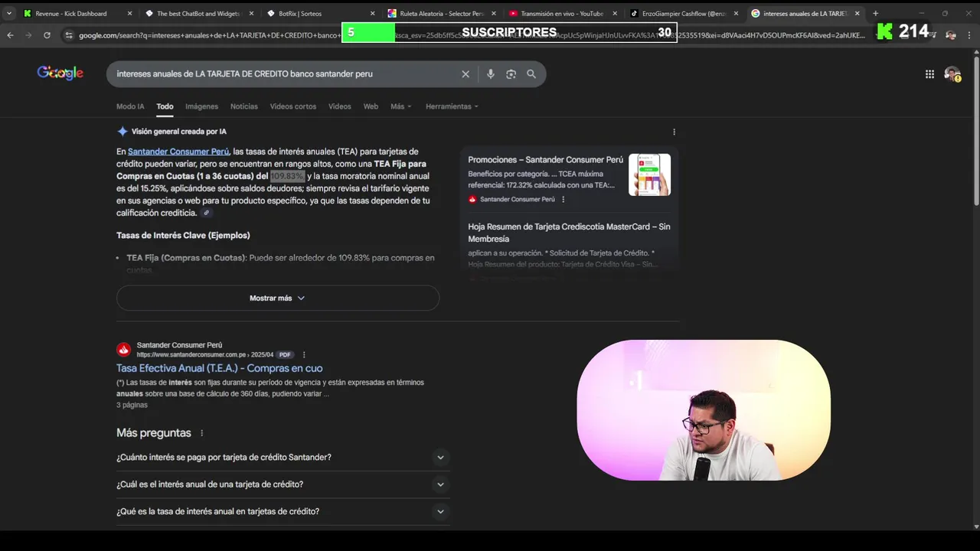Image resolution: width=980 pixels, height=551 pixels.
Task: Go to Google homepage via logo
Action: [x=60, y=73]
